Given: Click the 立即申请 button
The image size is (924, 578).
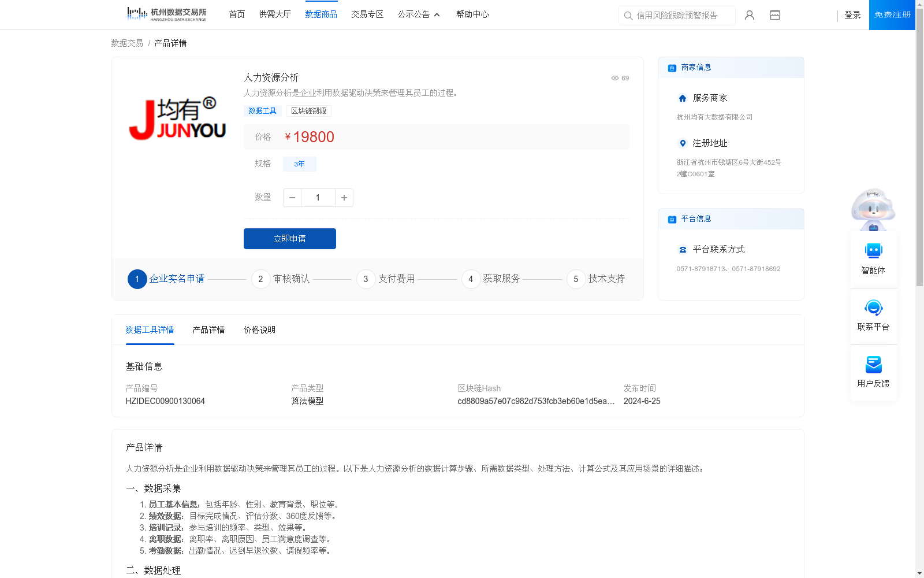Looking at the screenshot, I should 290,239.
